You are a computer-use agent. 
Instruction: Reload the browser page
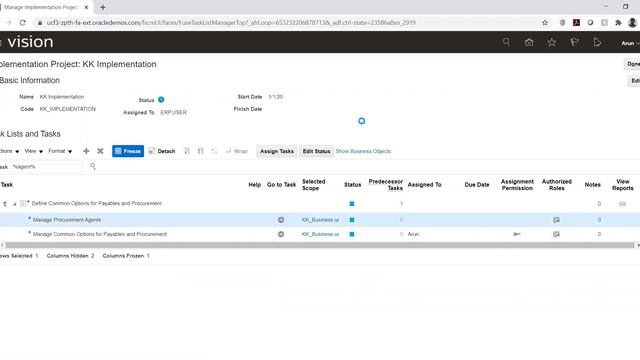pos(22,23)
